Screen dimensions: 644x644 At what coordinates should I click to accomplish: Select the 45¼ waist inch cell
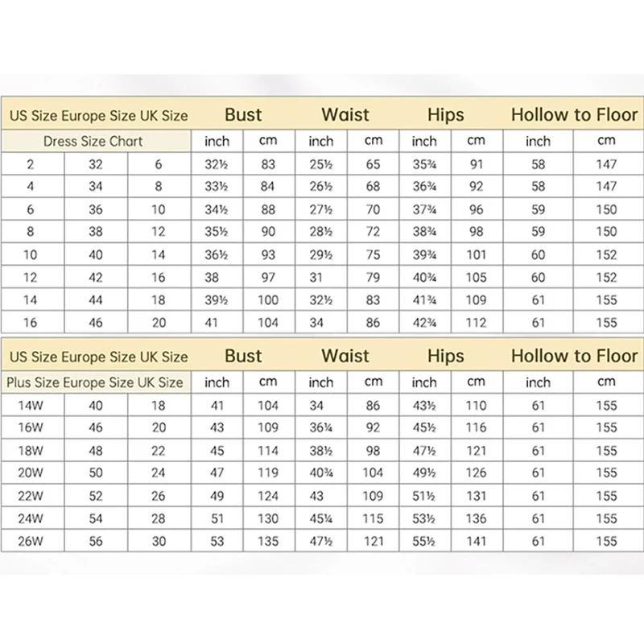(x=320, y=518)
